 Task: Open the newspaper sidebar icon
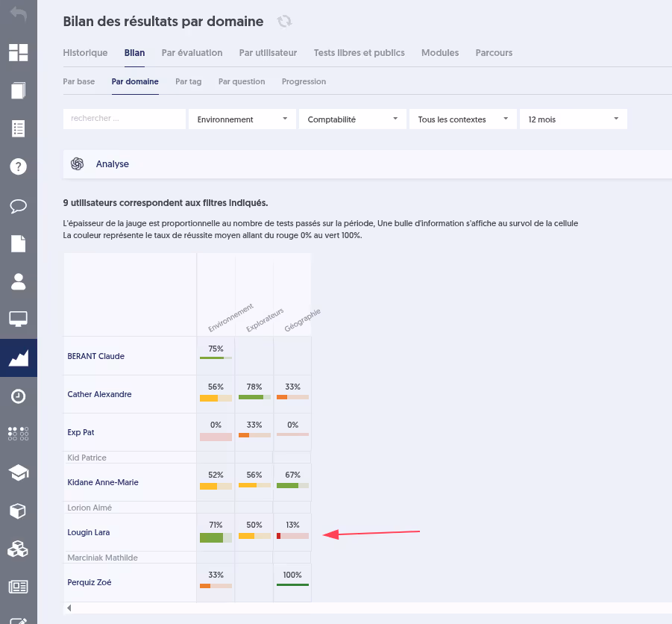[19, 586]
